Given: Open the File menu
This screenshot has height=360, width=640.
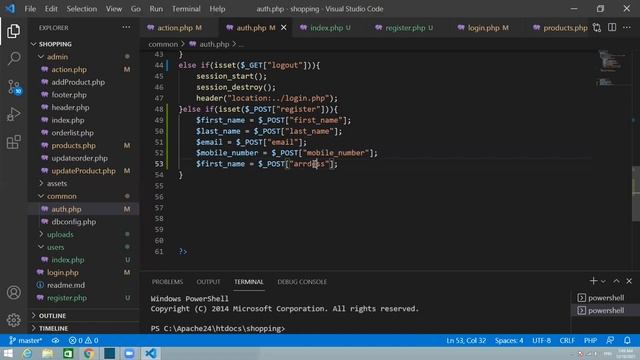Looking at the screenshot, I should (30, 9).
